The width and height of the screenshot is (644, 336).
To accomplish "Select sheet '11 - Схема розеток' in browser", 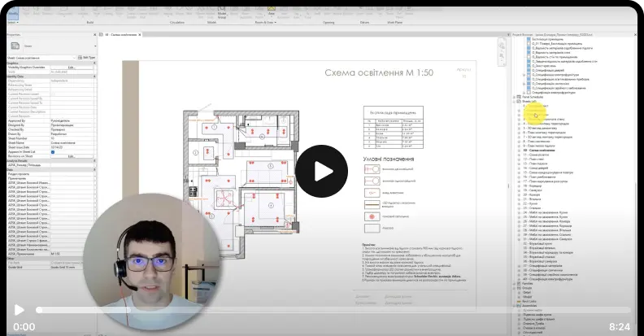I will (x=536, y=155).
